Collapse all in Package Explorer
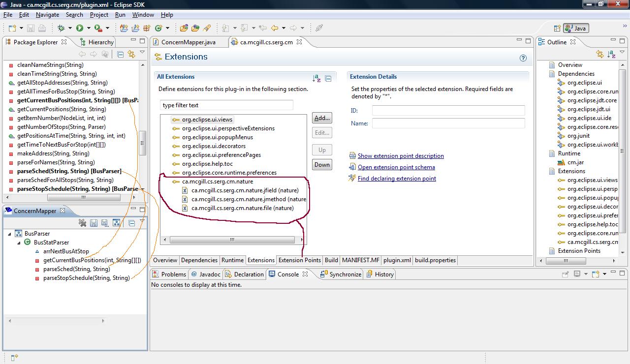Viewport: 630px width, 364px height. coord(120,54)
